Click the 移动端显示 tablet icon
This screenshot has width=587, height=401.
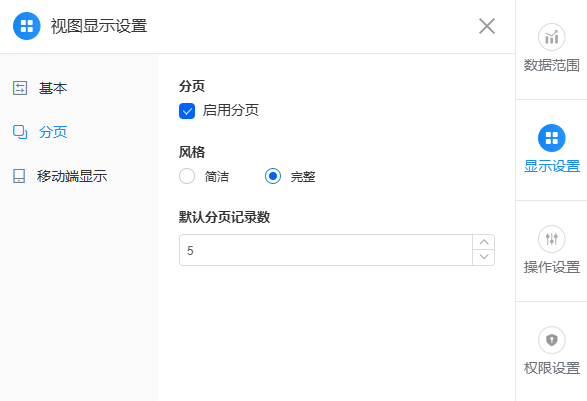(x=19, y=176)
